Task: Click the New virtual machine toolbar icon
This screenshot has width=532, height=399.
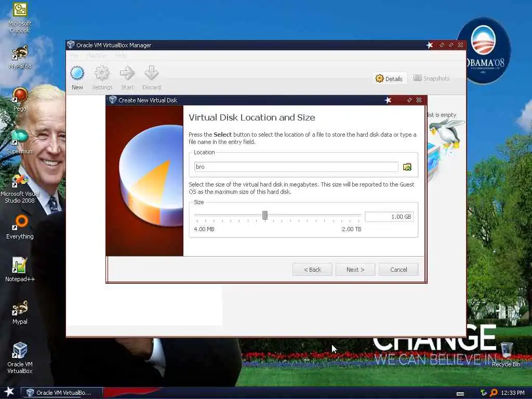Action: click(77, 73)
